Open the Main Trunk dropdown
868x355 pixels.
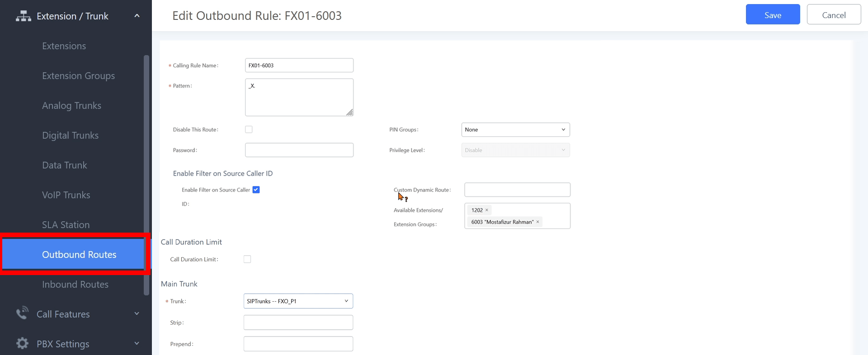(298, 301)
